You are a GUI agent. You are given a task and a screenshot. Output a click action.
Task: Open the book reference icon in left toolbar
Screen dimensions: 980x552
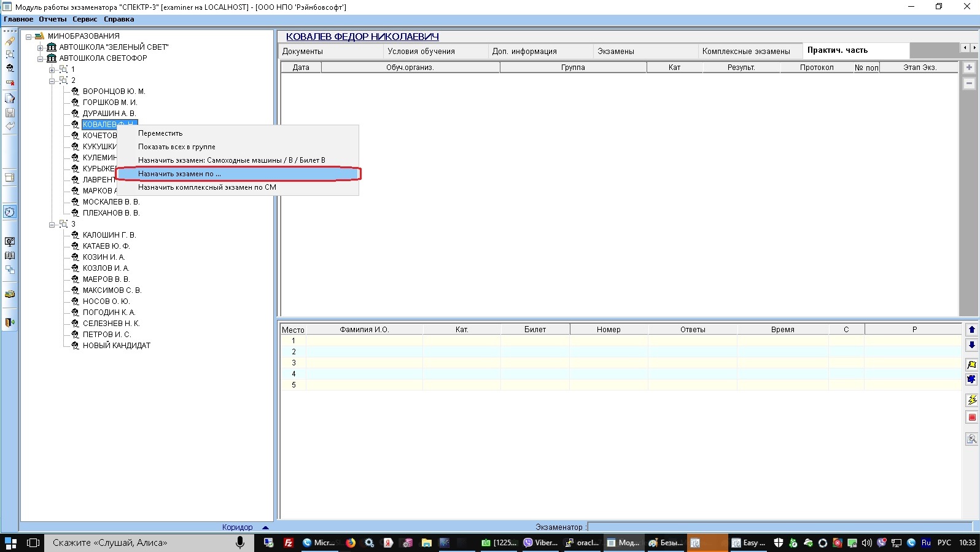point(10,255)
